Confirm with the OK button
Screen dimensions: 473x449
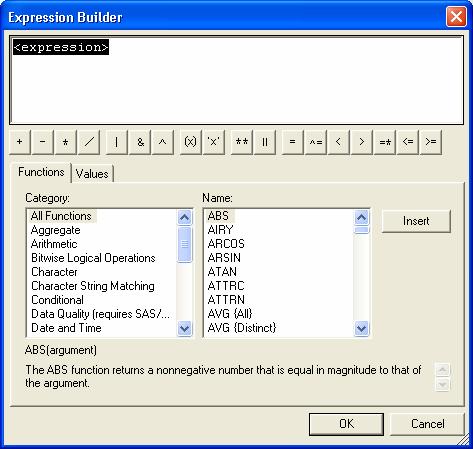346,424
